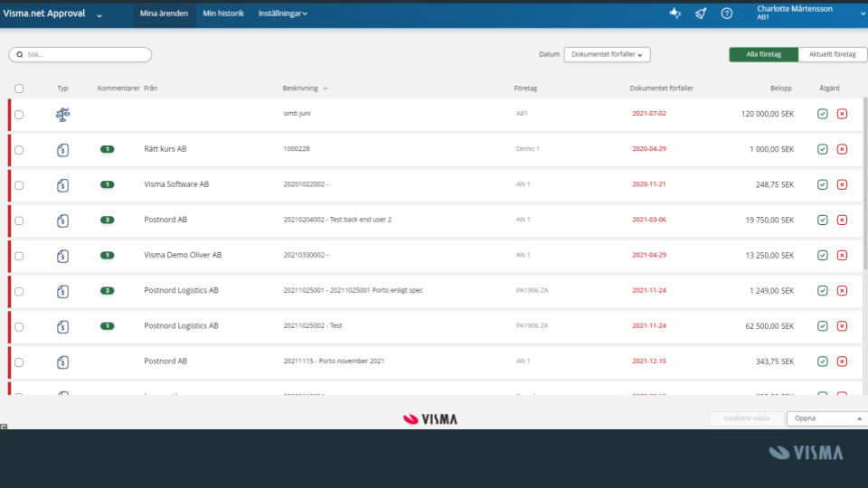
Task: Approve the 19 750,00 SEK Postnord invoice
Action: pos(823,221)
